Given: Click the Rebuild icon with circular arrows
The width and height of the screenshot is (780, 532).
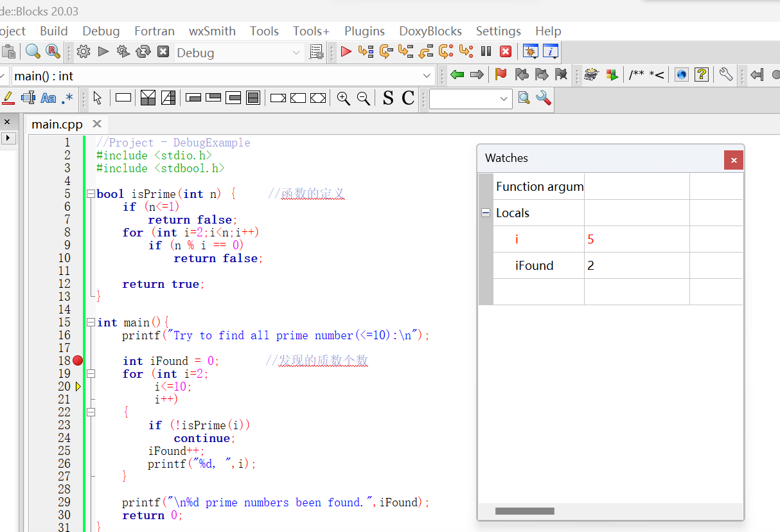Looking at the screenshot, I should (x=143, y=52).
